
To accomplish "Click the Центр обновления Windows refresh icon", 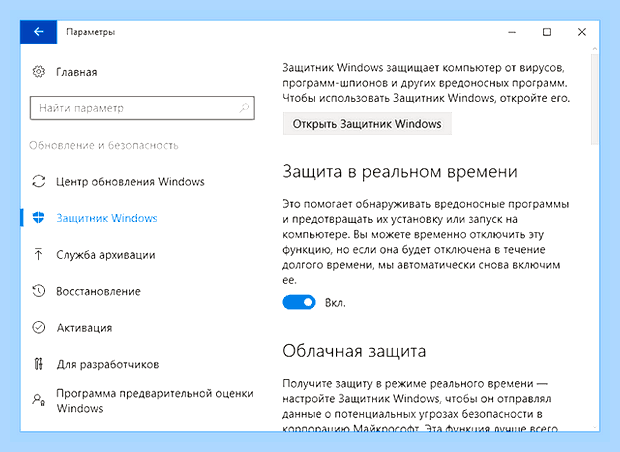I will (38, 182).
